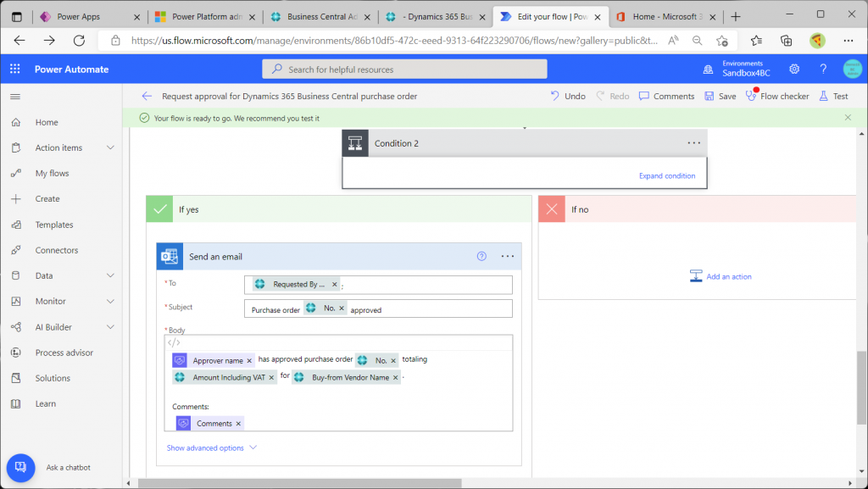Open the account profile avatar
This screenshot has width=868, height=489.
[x=853, y=69]
